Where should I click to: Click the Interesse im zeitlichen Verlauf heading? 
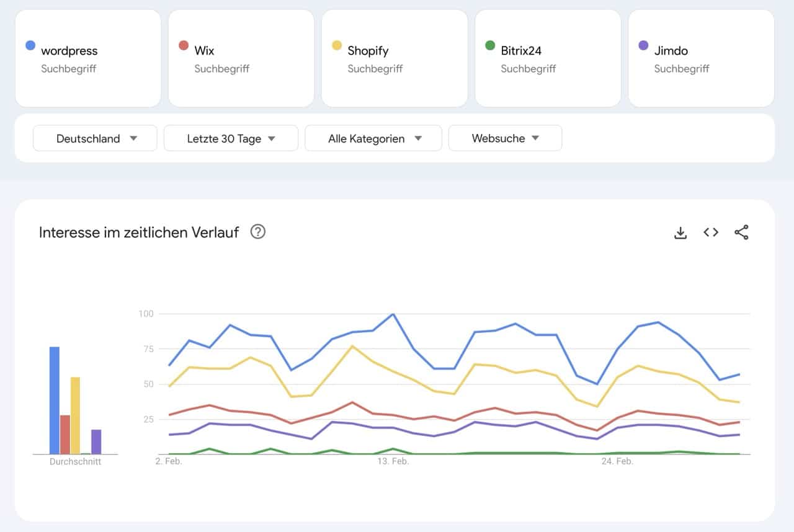(x=139, y=233)
